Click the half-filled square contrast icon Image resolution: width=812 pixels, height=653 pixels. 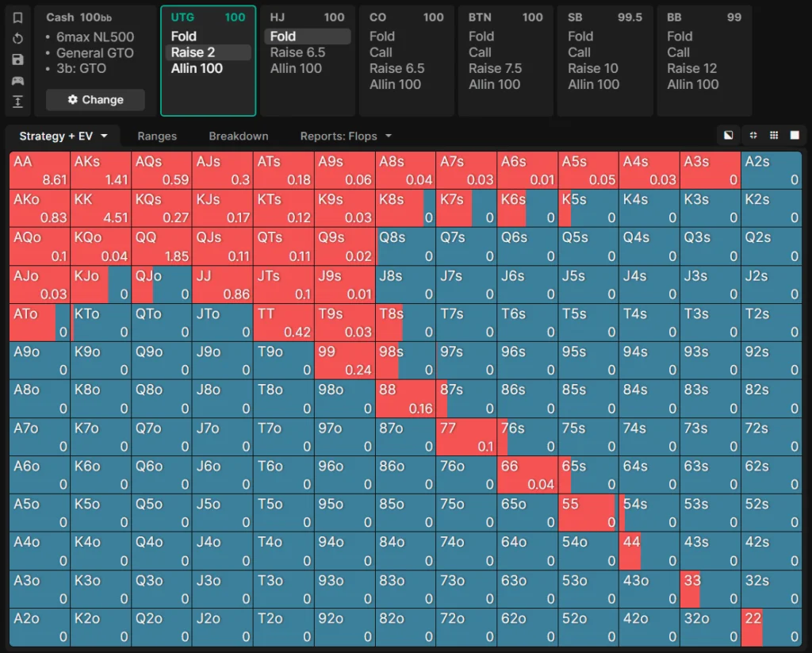(728, 136)
